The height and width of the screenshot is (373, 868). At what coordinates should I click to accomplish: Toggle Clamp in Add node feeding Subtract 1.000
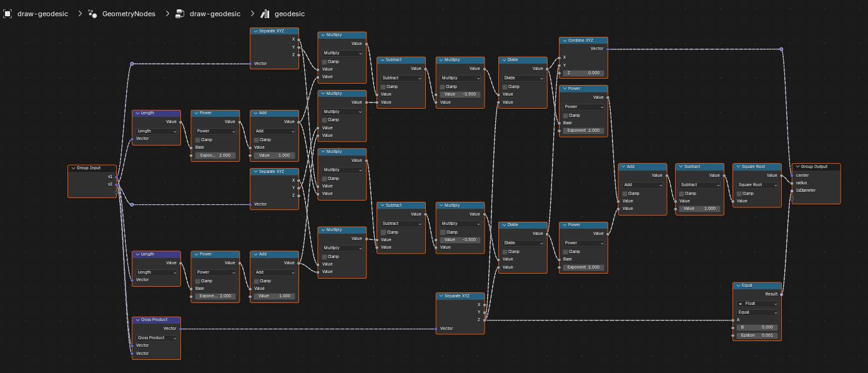[626, 193]
